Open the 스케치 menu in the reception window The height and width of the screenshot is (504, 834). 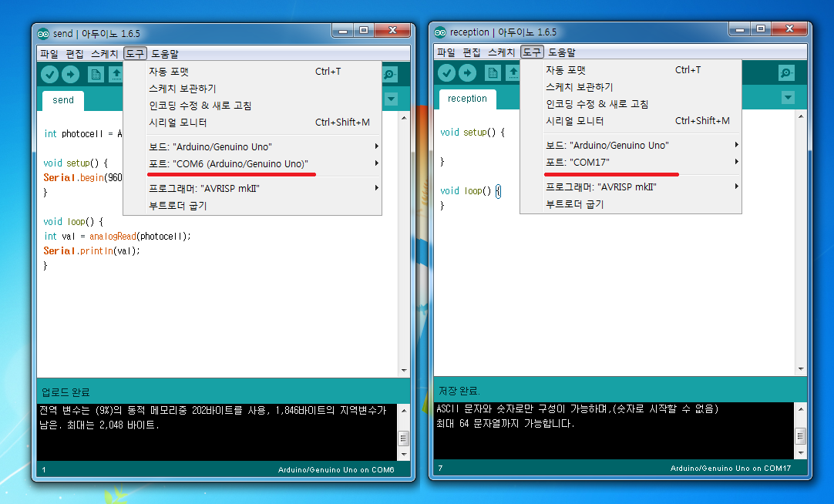(x=502, y=52)
